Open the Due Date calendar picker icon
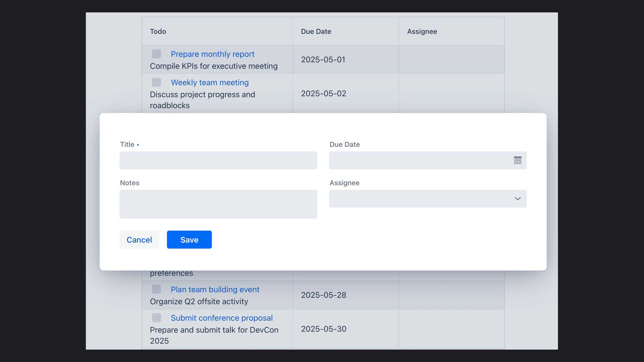The image size is (644, 362). [518, 160]
